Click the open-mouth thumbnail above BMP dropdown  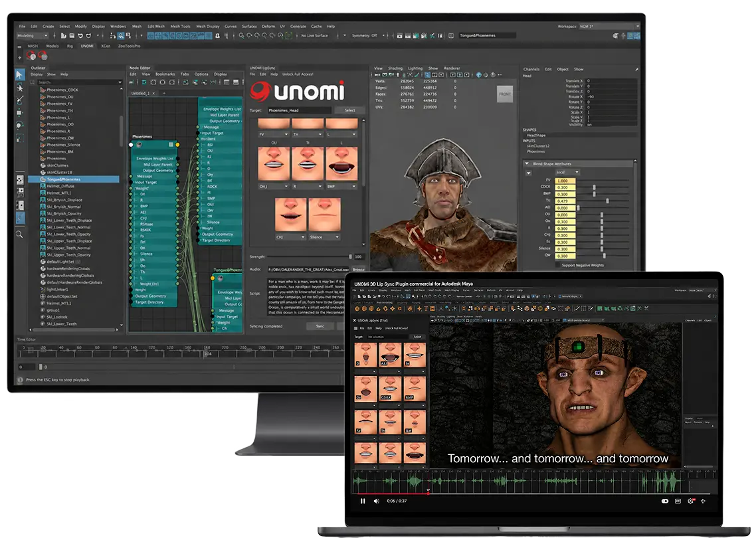coord(341,164)
